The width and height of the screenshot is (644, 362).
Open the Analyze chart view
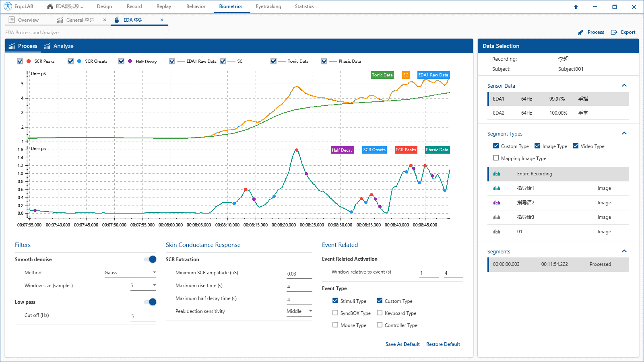click(x=59, y=46)
